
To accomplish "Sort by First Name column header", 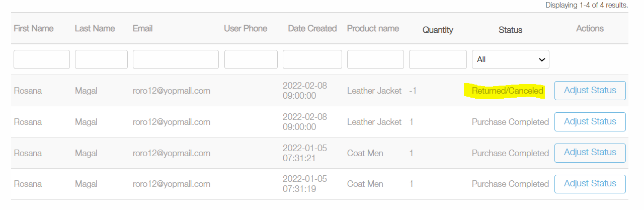I will pos(34,29).
